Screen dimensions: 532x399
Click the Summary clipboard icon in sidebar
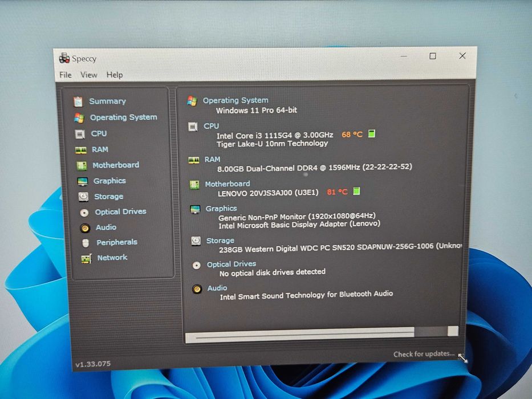(x=78, y=101)
